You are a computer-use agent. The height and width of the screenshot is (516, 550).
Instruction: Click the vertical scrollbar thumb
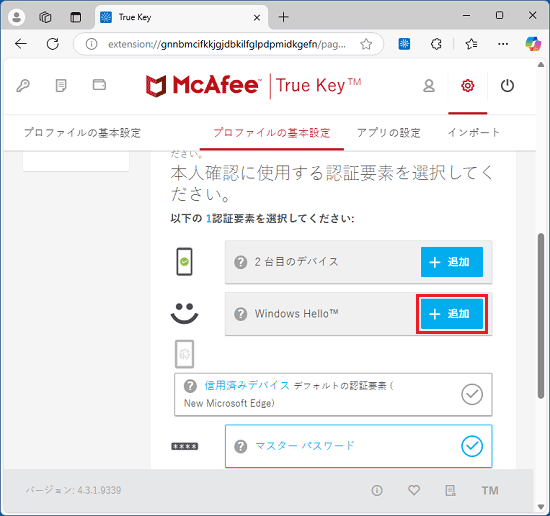(x=541, y=316)
